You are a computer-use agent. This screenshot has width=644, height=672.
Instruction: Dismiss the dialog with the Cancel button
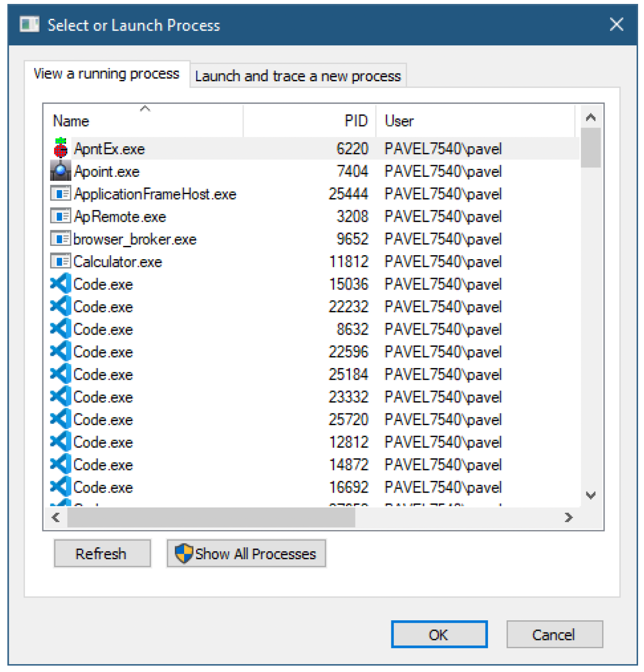(x=554, y=635)
